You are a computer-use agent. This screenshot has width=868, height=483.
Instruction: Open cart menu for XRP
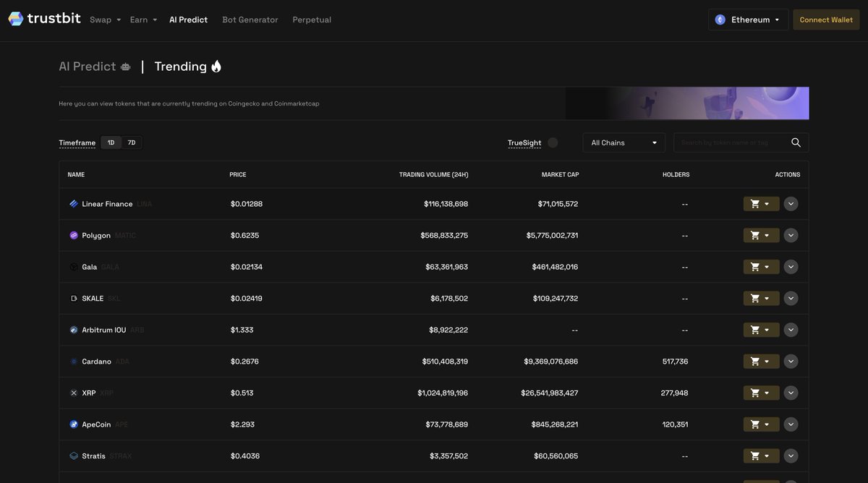[x=761, y=393]
